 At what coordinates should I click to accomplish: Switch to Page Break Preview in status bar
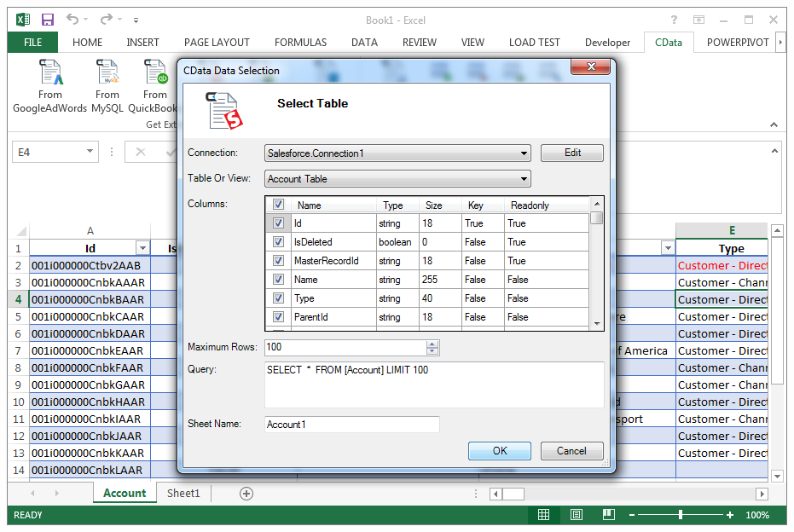tap(609, 515)
